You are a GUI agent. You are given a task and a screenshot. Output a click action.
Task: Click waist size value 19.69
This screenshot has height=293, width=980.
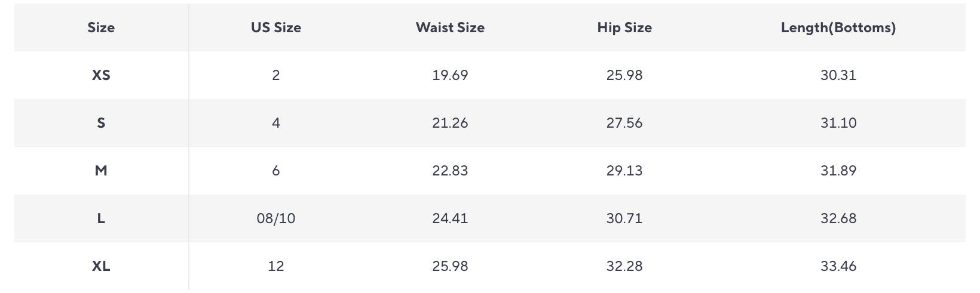point(450,75)
